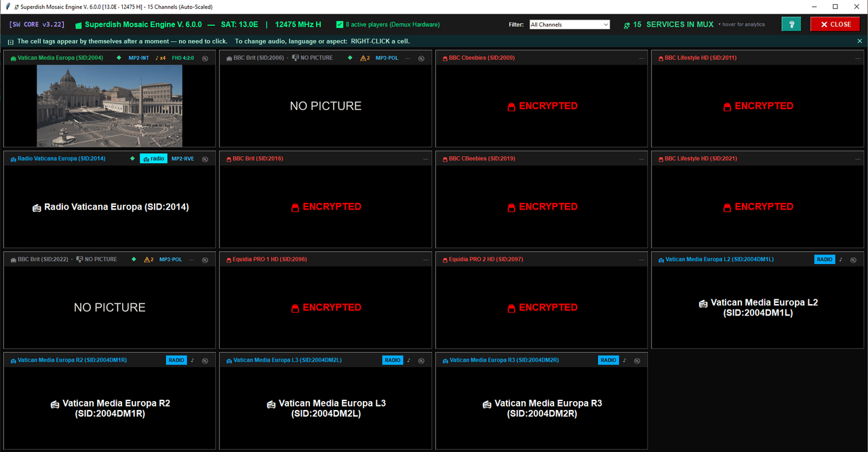The image size is (868, 452).
Task: Click the 15 SERVICES IN MUX label
Action: point(673,24)
